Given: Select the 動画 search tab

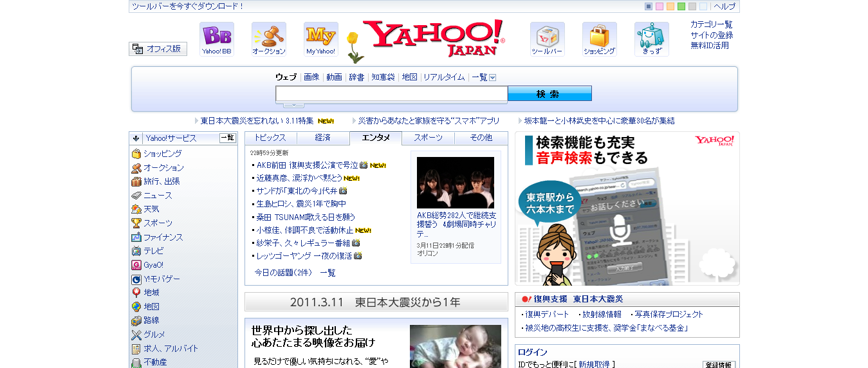Looking at the screenshot, I should coord(334,77).
